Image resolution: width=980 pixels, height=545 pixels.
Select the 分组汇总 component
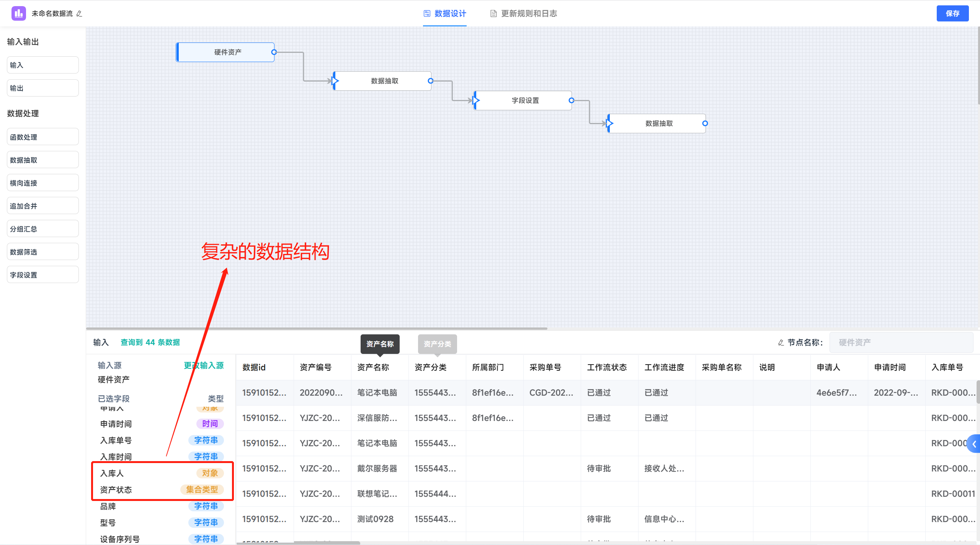43,229
